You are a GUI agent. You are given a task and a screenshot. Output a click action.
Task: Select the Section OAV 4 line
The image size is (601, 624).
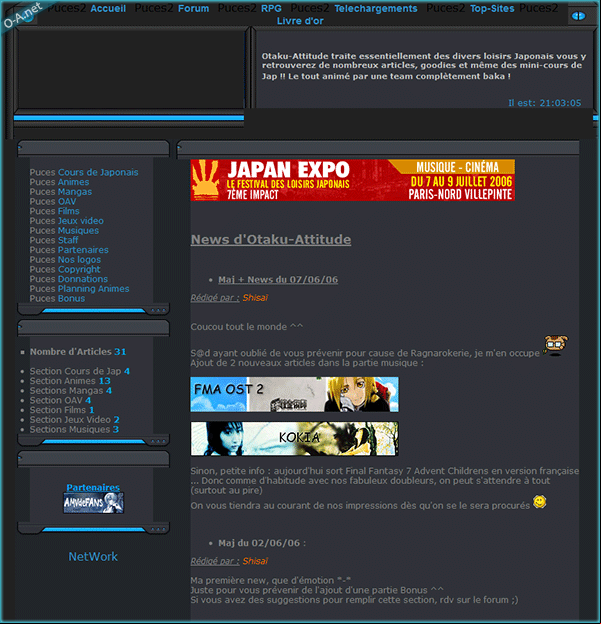click(x=60, y=400)
